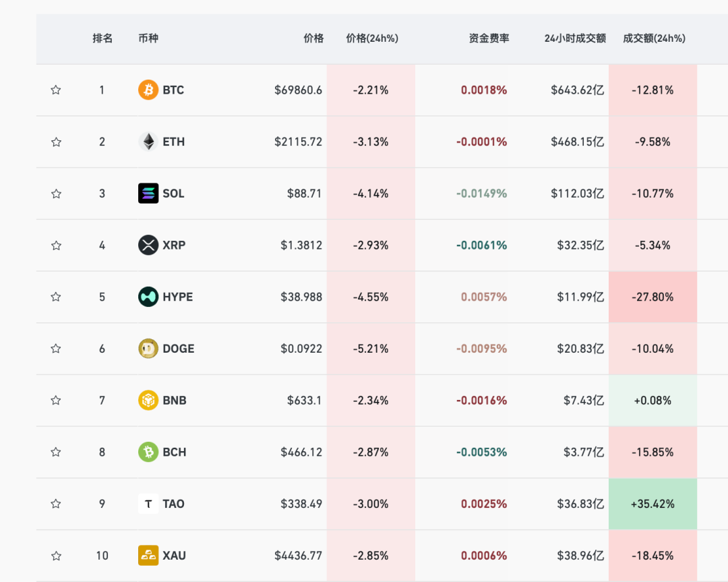Toggle the favorite star for BTC
Viewport: 728px width, 582px height.
pos(56,90)
